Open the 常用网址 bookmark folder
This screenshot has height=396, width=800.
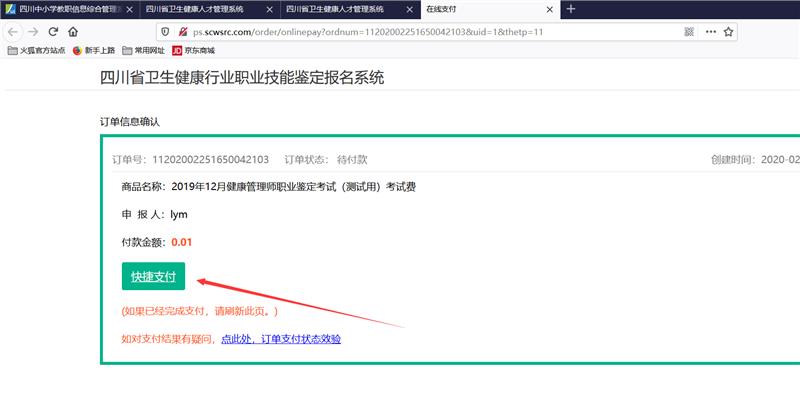pos(143,51)
